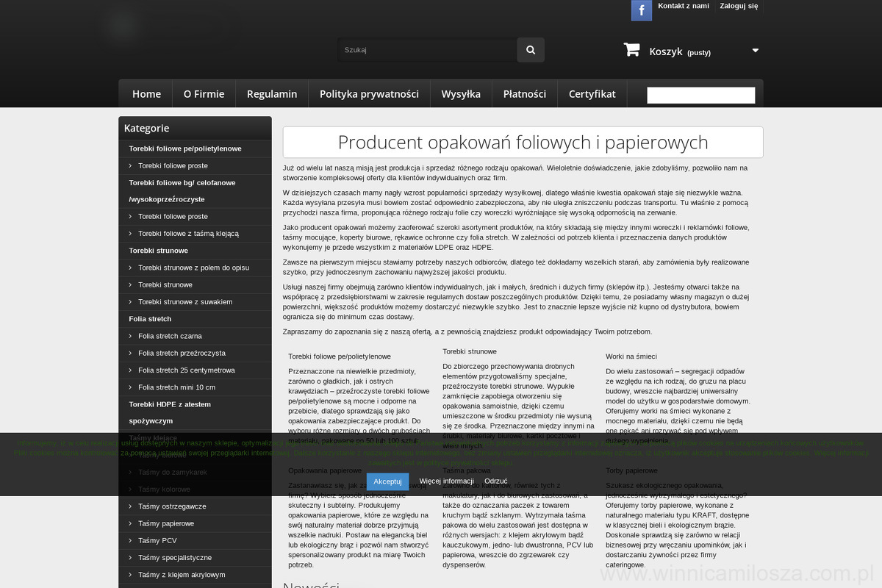Click chevron beside Torebki strunowe z suwakiem

tap(130, 302)
